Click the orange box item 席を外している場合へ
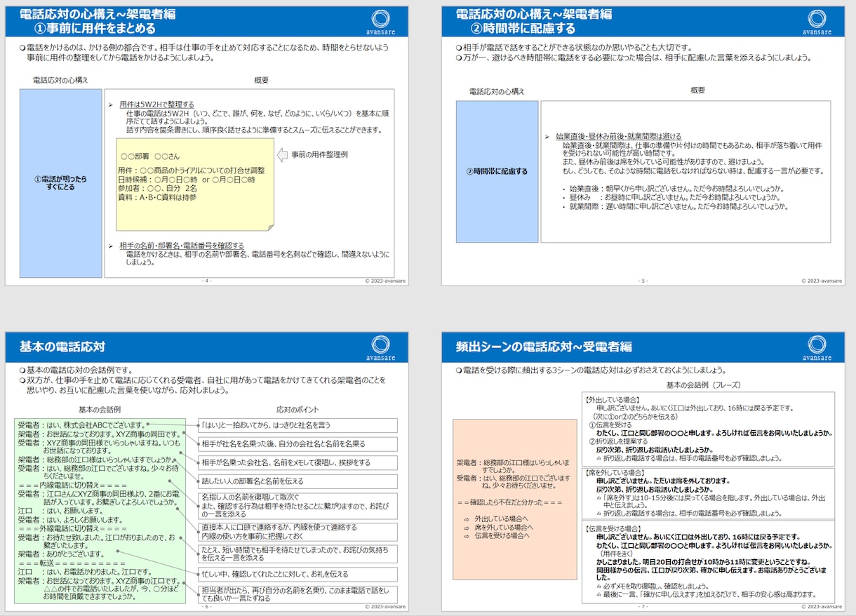This screenshot has height=616, width=856. click(503, 527)
